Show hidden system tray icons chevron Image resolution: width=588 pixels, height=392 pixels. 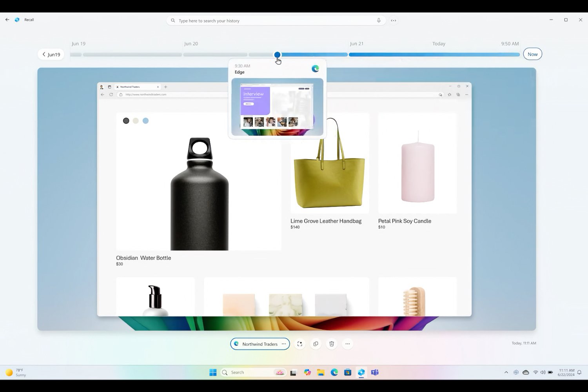[506, 372]
